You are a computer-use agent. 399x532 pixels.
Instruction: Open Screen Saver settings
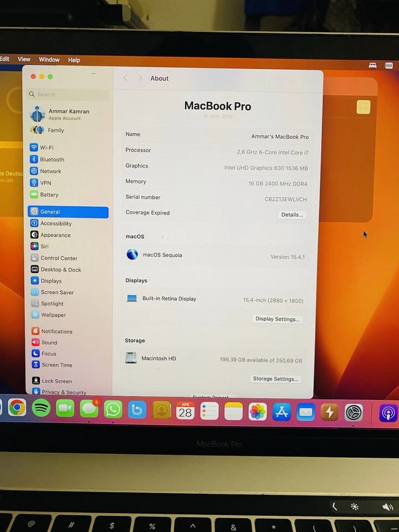52,292
